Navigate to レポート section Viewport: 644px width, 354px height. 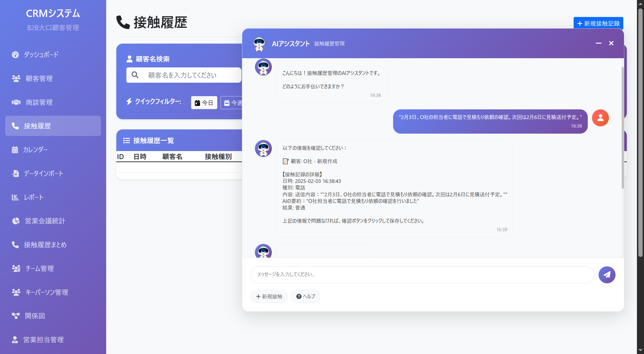point(33,197)
